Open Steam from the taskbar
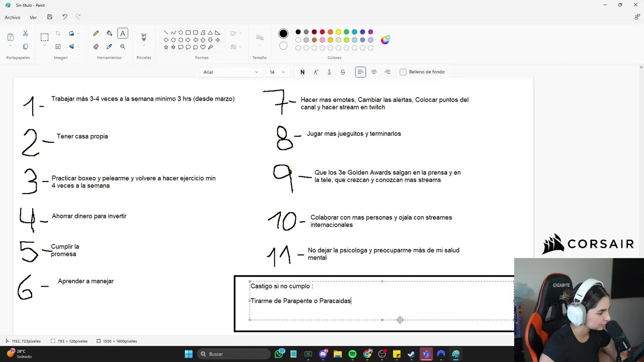644x362 pixels. point(411,354)
